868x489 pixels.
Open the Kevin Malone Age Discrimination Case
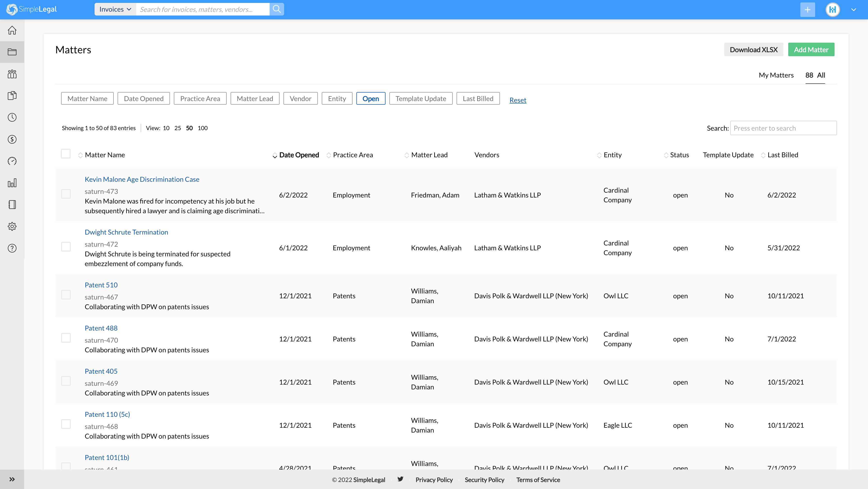click(x=142, y=179)
